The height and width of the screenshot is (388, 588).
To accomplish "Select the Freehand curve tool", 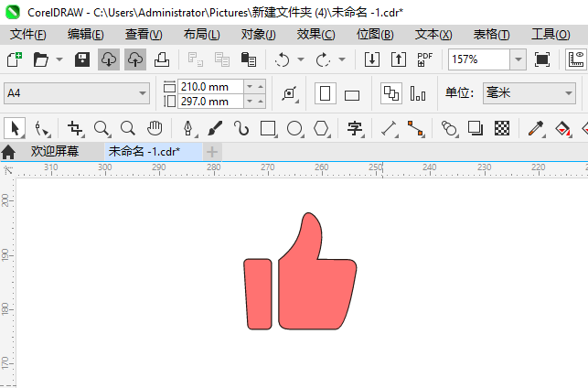I will click(241, 129).
